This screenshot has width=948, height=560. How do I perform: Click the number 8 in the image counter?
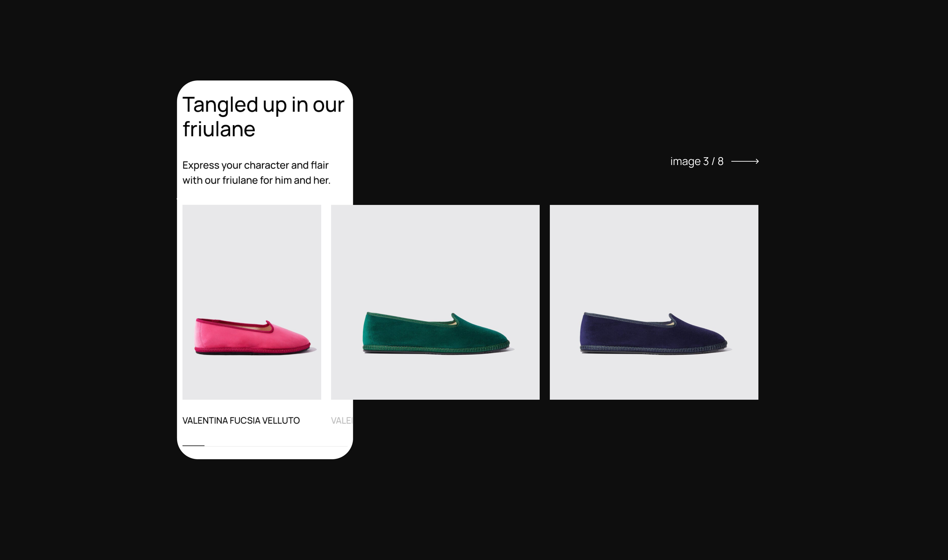(x=720, y=162)
